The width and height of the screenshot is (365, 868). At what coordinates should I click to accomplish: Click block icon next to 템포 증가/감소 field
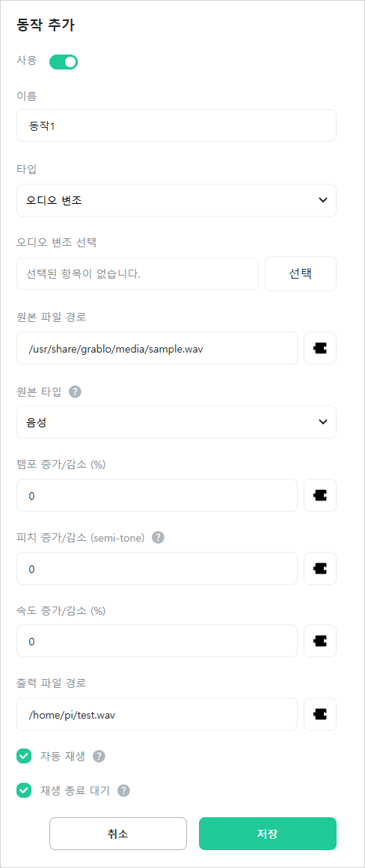320,495
